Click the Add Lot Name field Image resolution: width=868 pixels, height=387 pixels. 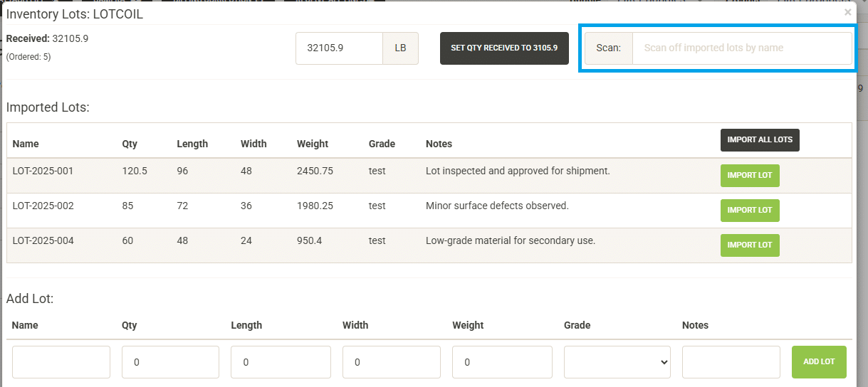tap(61, 362)
